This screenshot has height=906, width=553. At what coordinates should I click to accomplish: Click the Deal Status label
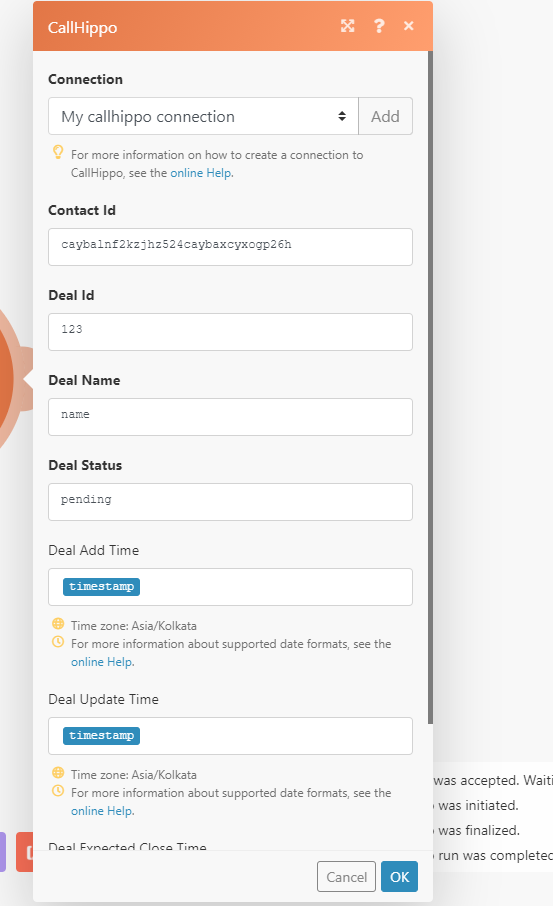pyautogui.click(x=85, y=465)
